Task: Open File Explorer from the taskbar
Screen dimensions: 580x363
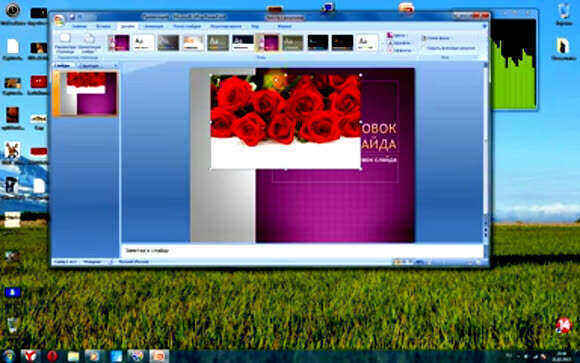Action: (x=73, y=356)
